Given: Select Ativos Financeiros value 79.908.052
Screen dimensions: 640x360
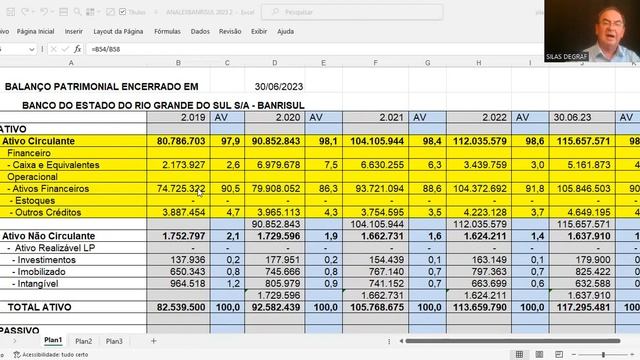Looking at the screenshot, I should (274, 189).
